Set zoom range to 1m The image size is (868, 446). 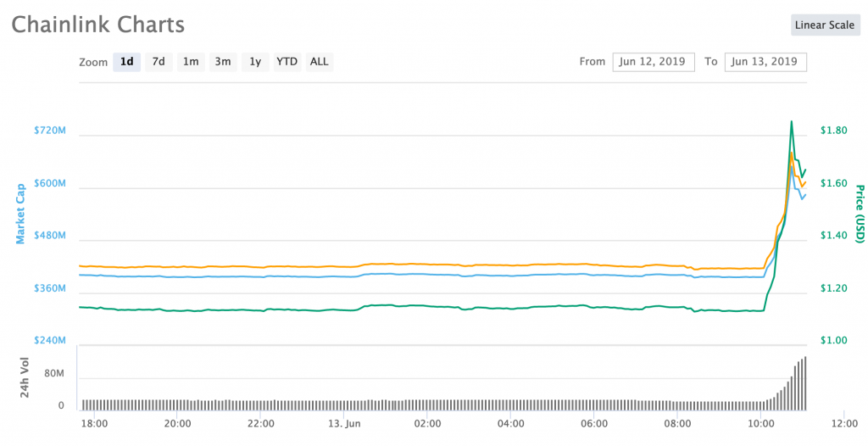(x=191, y=61)
